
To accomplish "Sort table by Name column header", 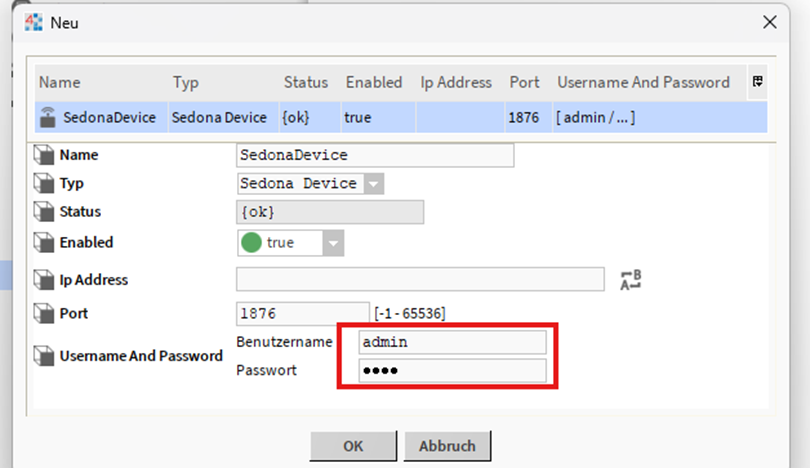I will (x=60, y=82).
